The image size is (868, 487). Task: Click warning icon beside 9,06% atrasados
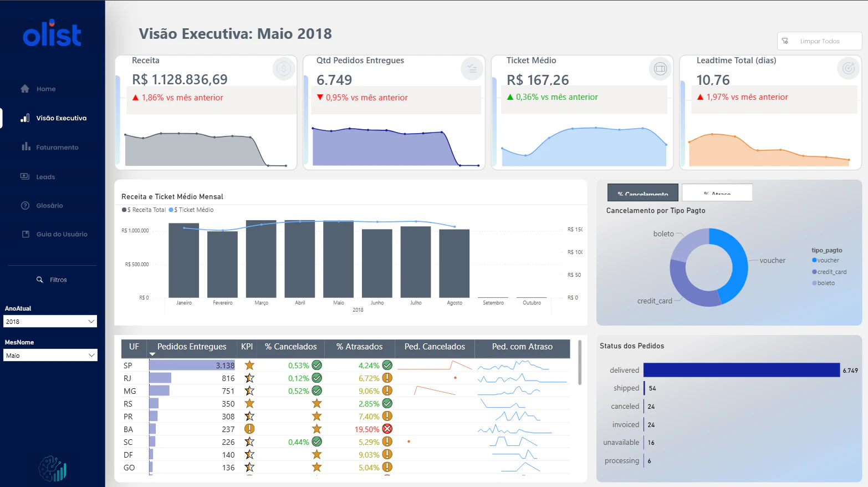387,390
